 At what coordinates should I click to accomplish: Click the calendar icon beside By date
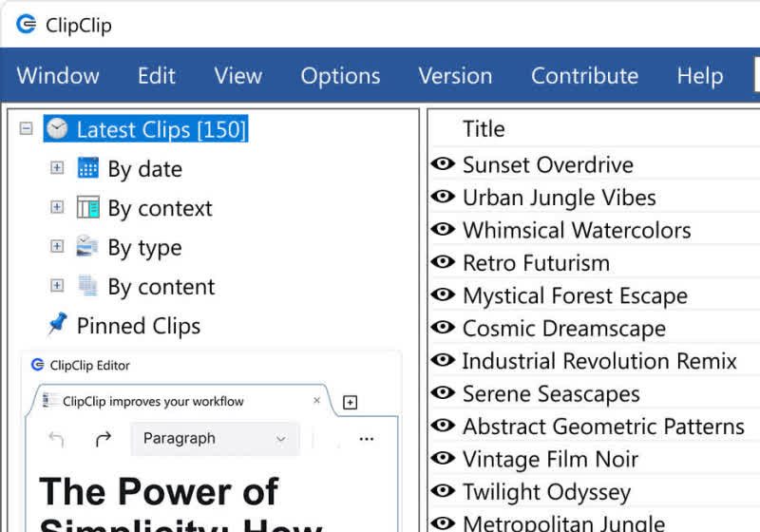pos(88,168)
